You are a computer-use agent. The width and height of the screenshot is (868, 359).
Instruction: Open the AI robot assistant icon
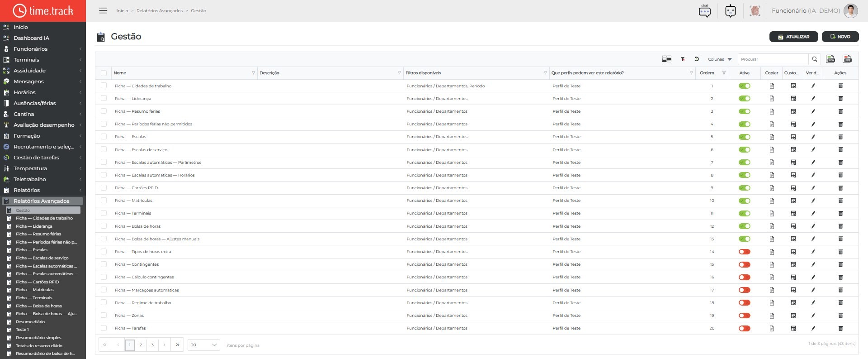(731, 10)
